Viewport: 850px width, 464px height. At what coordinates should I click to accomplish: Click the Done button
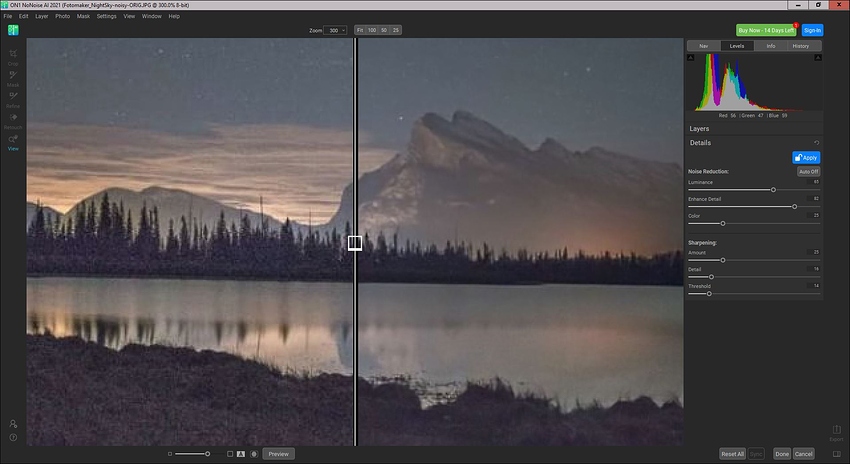coord(782,454)
